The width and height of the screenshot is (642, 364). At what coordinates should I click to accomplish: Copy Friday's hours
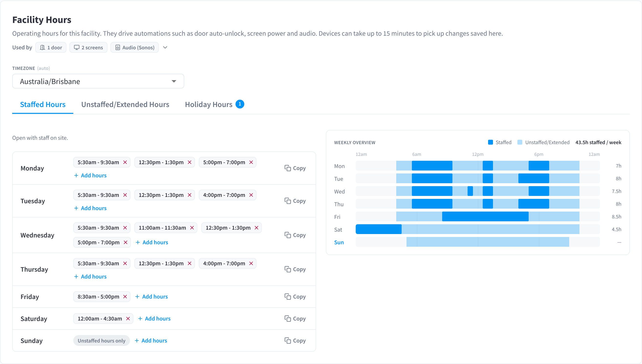coord(295,297)
